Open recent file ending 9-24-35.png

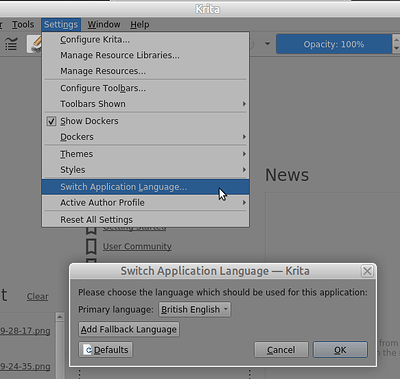(x=25, y=366)
